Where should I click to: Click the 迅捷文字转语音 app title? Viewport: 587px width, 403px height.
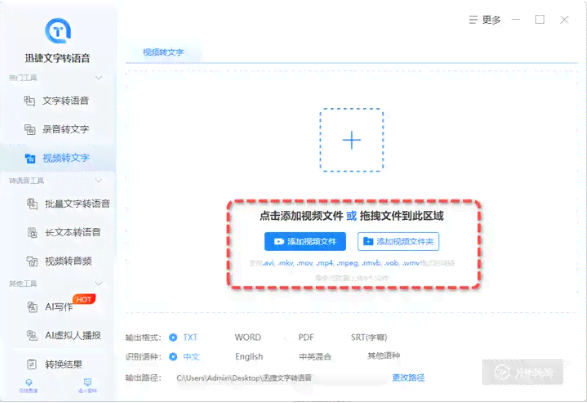(58, 58)
